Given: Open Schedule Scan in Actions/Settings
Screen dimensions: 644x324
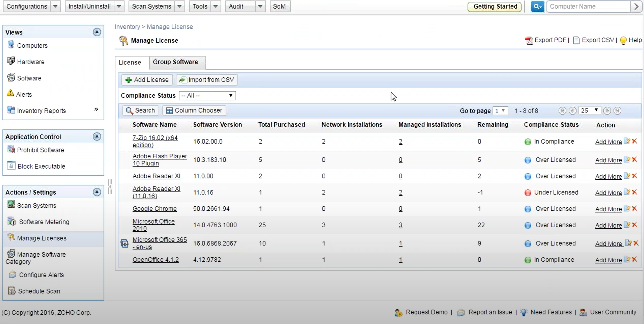Looking at the screenshot, I should [39, 291].
